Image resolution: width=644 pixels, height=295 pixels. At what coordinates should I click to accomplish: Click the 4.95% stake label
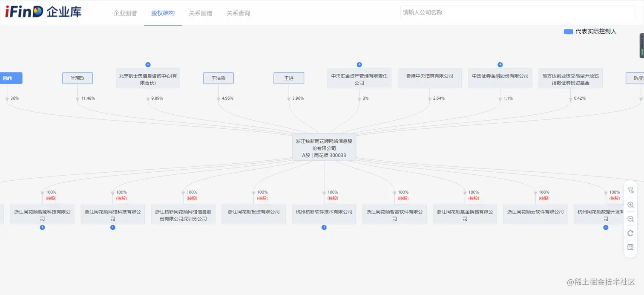[227, 98]
